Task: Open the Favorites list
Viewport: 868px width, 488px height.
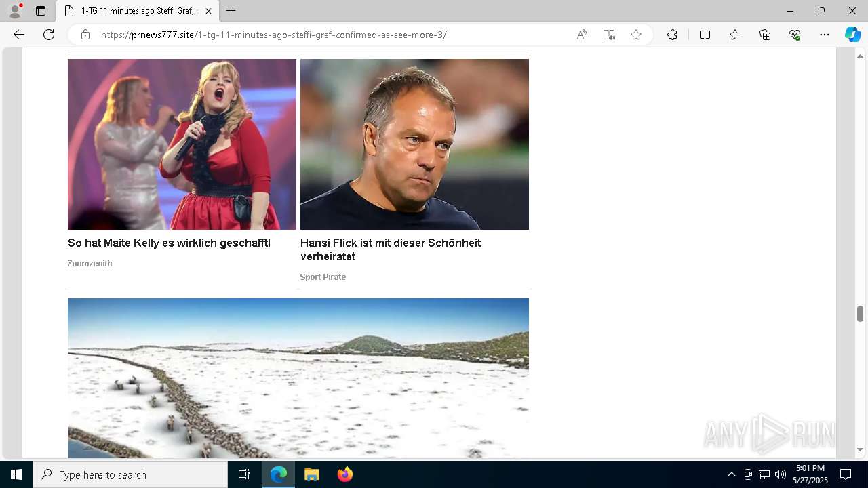Action: coord(735,35)
